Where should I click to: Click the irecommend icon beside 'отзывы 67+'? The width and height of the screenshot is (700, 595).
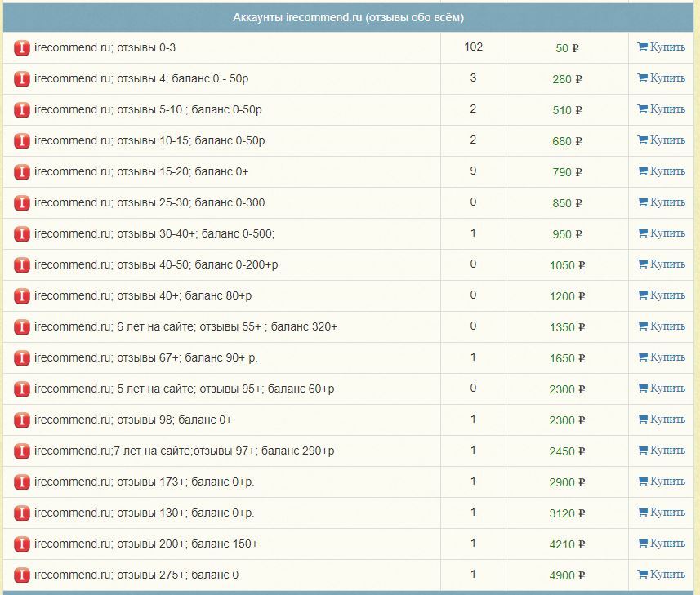(22, 358)
